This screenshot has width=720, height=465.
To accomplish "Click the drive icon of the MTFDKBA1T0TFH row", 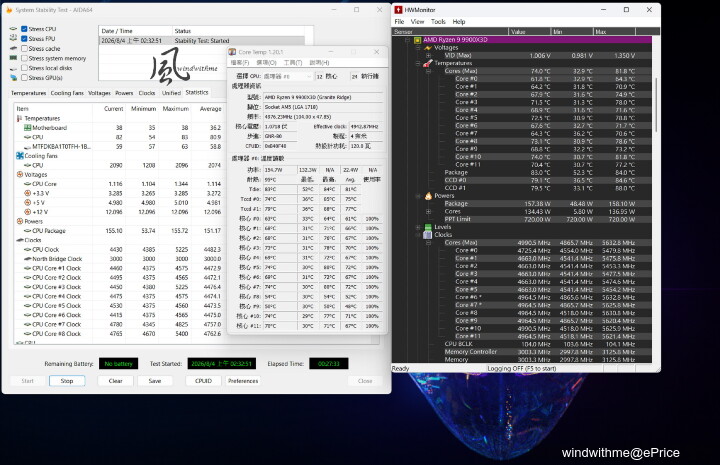I will coord(28,147).
